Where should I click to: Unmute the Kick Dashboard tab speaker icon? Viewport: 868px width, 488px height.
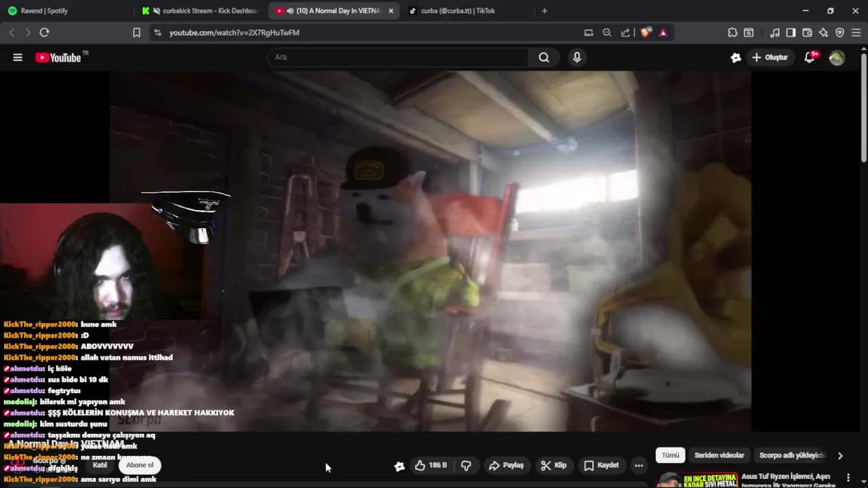tap(157, 11)
